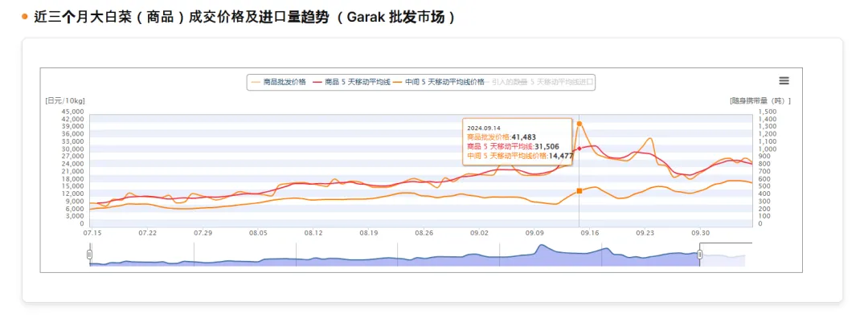Click the 07.22 x-axis date label
This screenshot has height=322, width=868.
tap(147, 233)
